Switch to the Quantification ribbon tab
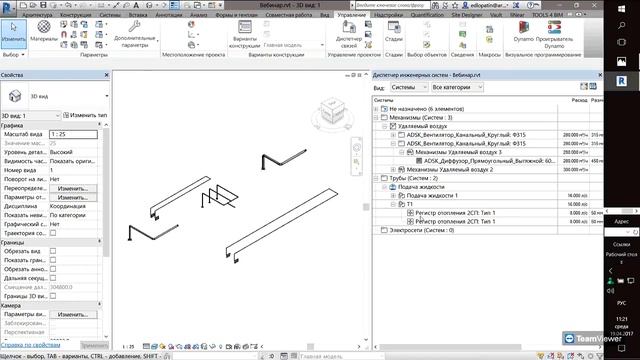640x360 pixels. coord(427,15)
